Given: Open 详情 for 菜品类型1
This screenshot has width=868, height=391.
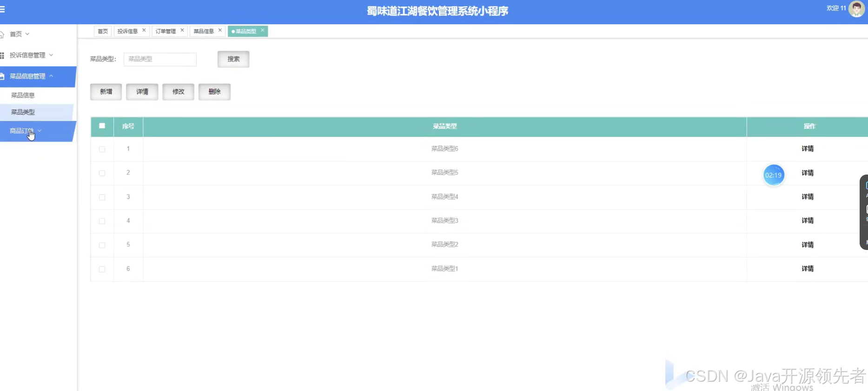Looking at the screenshot, I should click(x=808, y=268).
